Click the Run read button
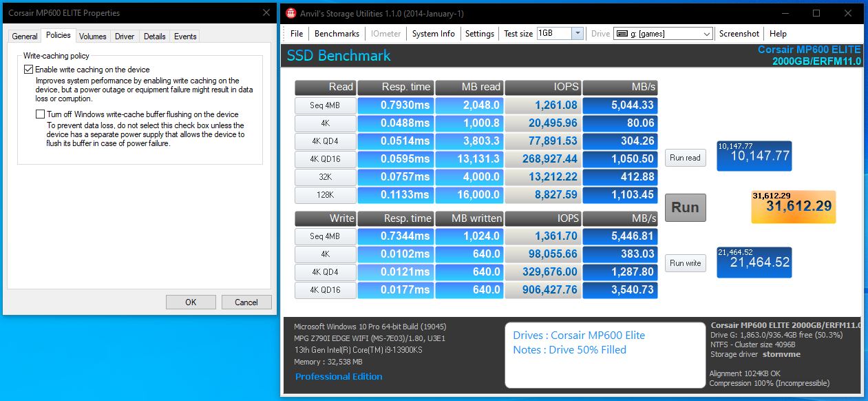The image size is (868, 401). click(685, 158)
